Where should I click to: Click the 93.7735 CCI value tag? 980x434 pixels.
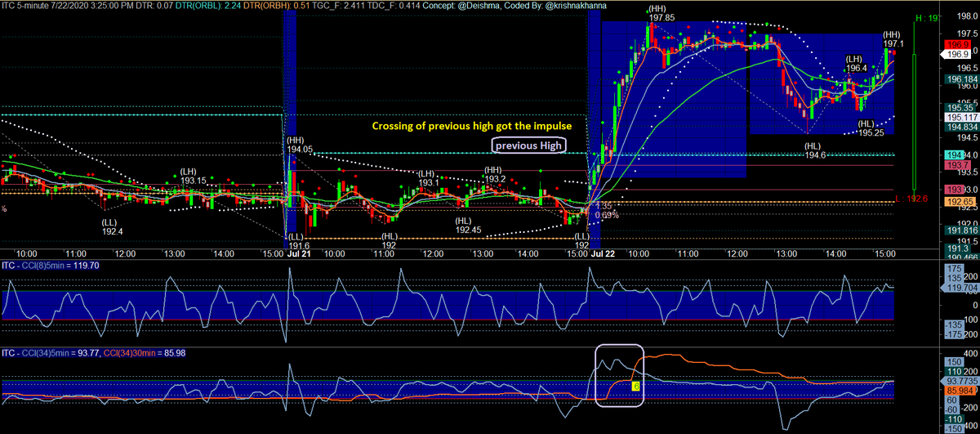point(961,381)
